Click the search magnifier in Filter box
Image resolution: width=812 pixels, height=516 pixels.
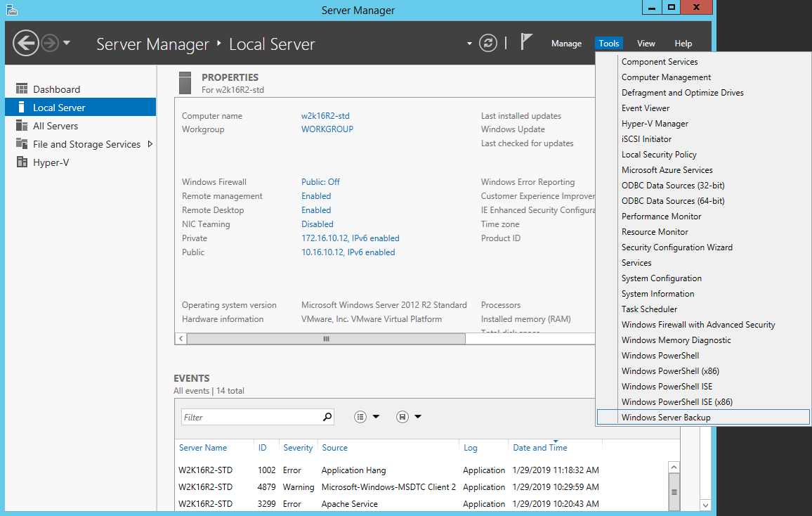point(327,417)
